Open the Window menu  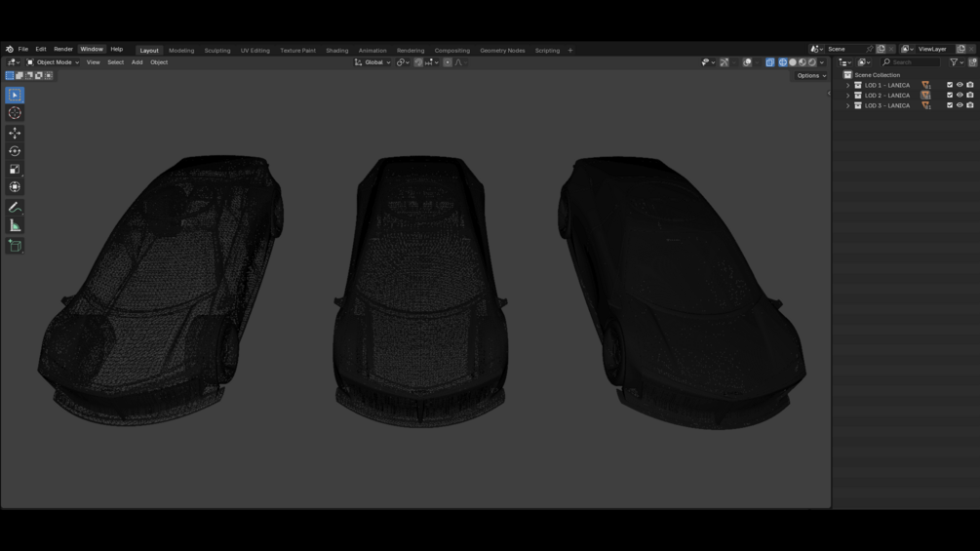tap(92, 49)
